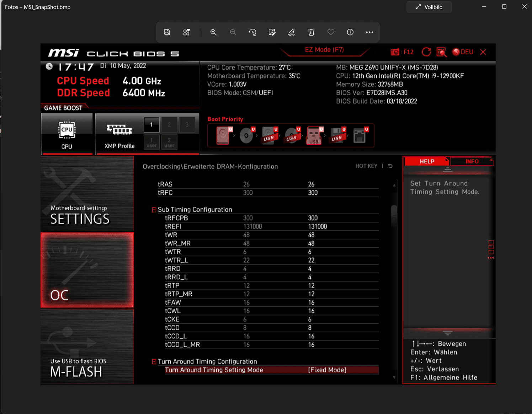Toggle the CPU Game Boost button
Screen dimensions: 532x414
(67, 134)
